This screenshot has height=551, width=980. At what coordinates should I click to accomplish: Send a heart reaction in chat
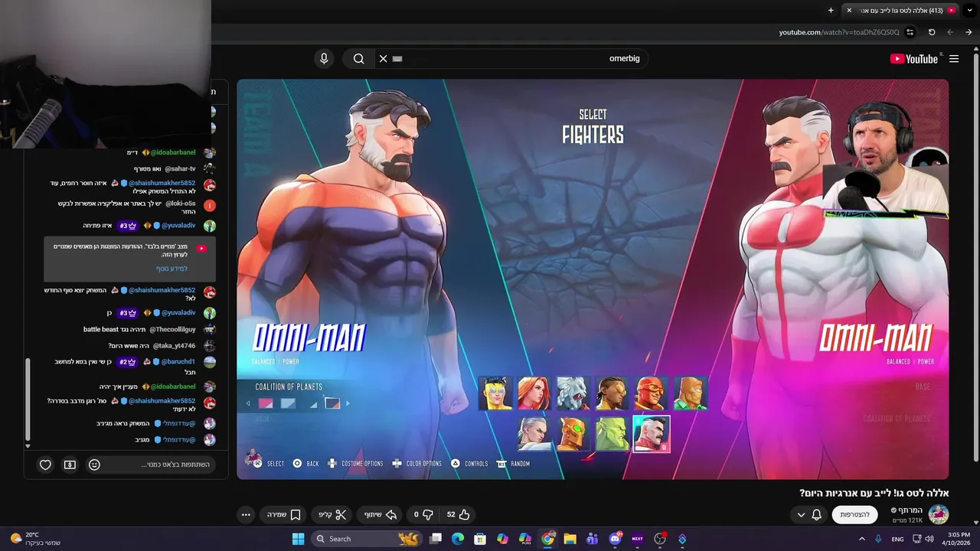tap(45, 465)
